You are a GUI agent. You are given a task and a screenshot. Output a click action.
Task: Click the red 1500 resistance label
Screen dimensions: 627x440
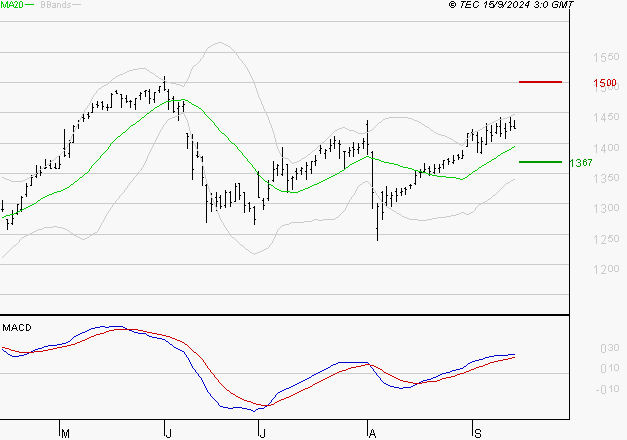605,83
